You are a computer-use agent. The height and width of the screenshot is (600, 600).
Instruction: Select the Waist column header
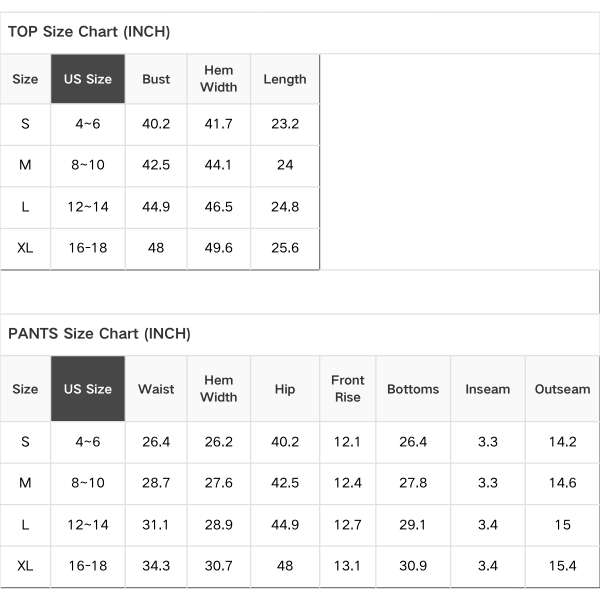point(156,389)
